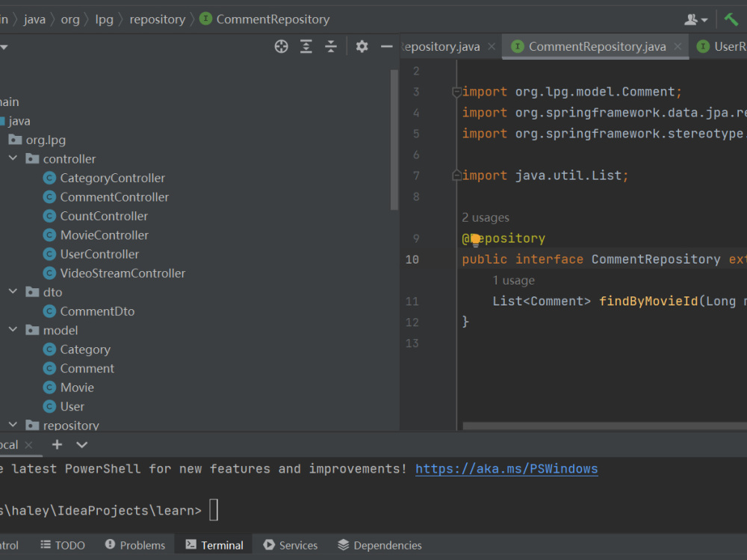Click the CommentDto class icon
Image resolution: width=747 pixels, height=560 pixels.
click(49, 311)
